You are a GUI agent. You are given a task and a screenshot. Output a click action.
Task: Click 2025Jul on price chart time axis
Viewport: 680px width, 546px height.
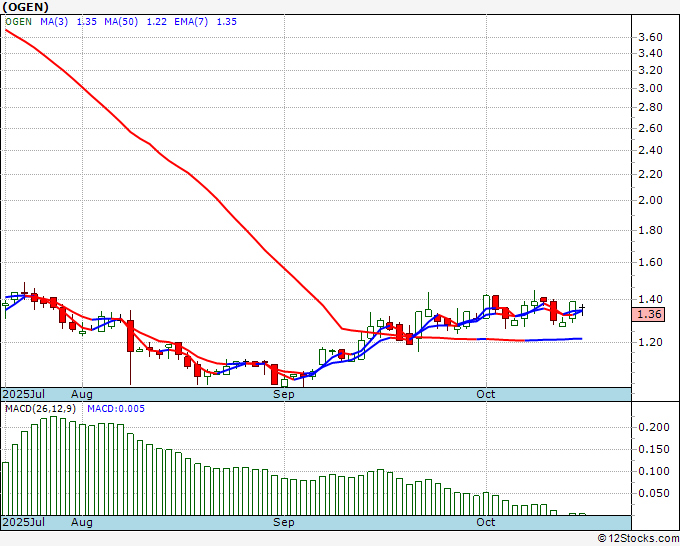pos(24,394)
